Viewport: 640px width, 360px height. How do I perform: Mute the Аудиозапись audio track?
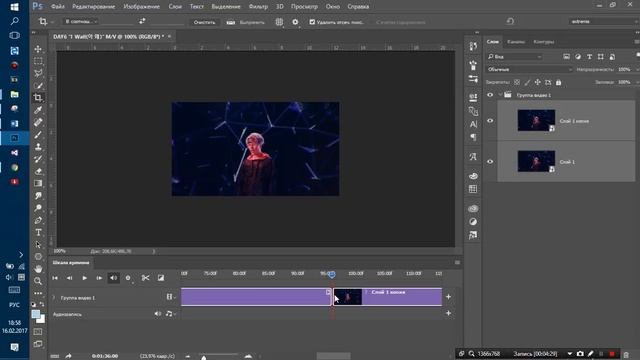(x=158, y=314)
